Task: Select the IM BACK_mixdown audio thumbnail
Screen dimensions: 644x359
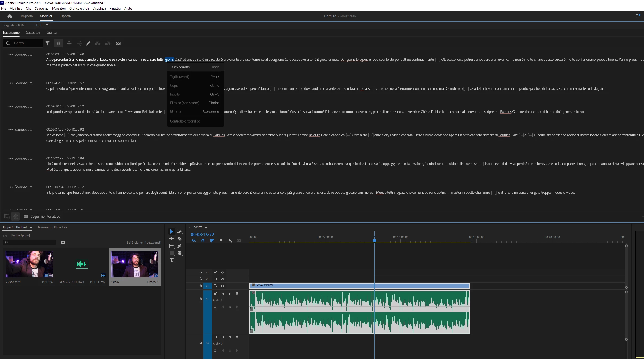Action: pyautogui.click(x=82, y=264)
